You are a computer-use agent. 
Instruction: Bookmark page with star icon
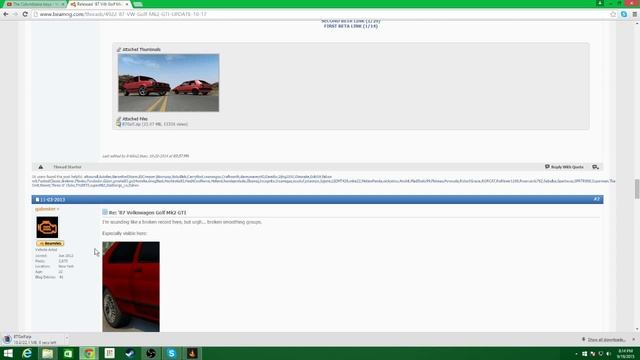[x=613, y=14]
